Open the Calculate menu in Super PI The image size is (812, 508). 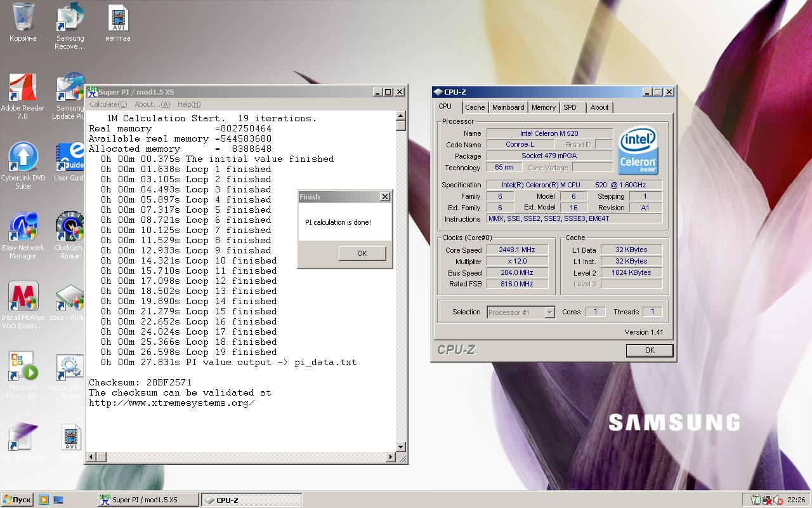pyautogui.click(x=108, y=104)
